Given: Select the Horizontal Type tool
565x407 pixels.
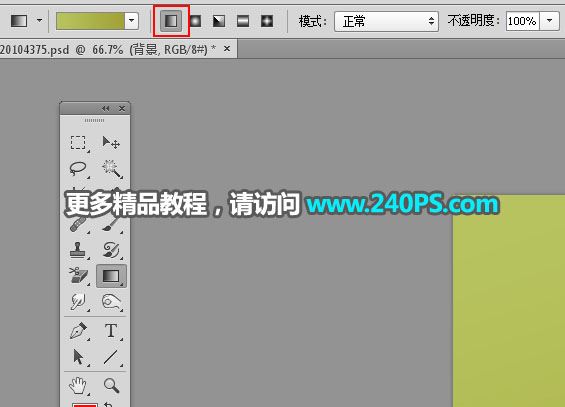Looking at the screenshot, I should pyautogui.click(x=111, y=330).
